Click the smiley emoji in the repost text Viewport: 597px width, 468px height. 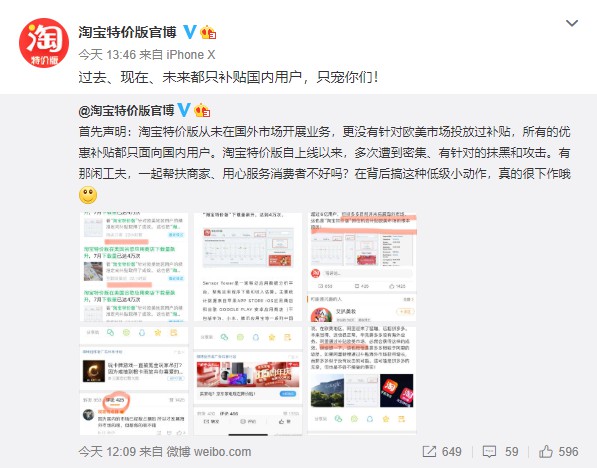click(88, 195)
